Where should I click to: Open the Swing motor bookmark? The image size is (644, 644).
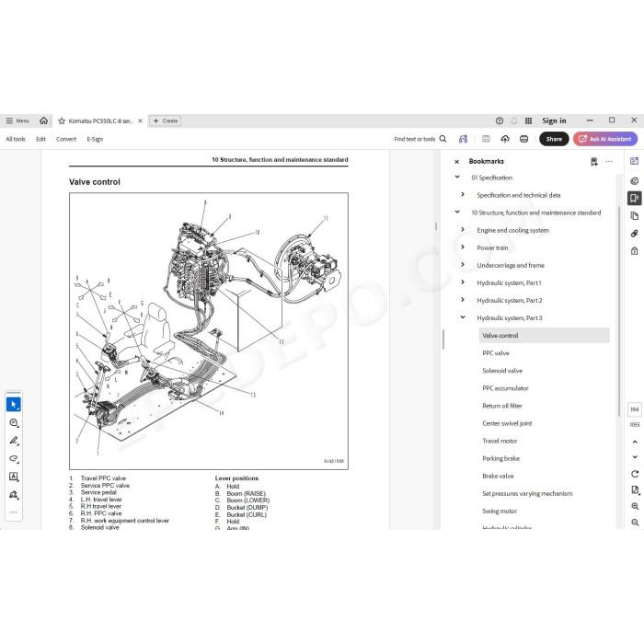(x=500, y=512)
